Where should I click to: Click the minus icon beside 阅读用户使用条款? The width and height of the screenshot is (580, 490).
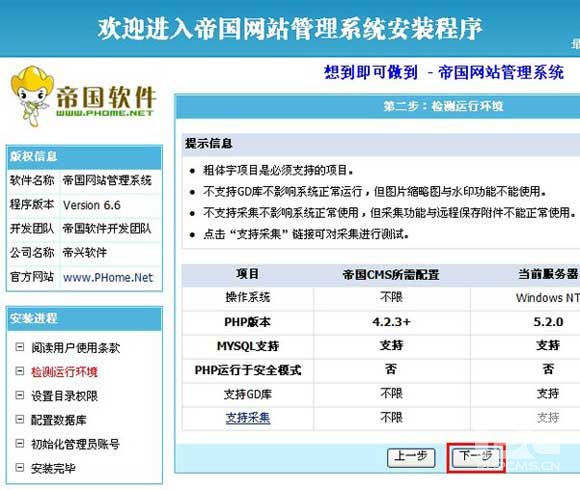(x=20, y=347)
